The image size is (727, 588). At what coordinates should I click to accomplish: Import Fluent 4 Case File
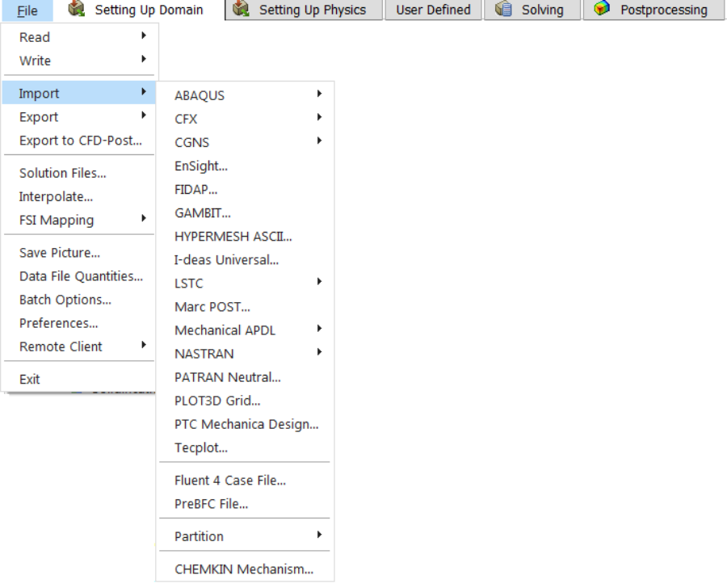(x=245, y=481)
